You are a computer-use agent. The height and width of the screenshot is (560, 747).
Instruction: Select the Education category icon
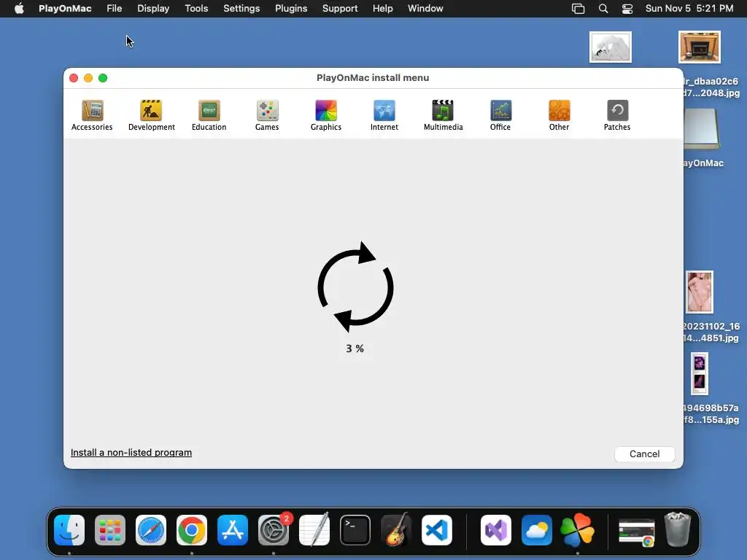tap(209, 115)
